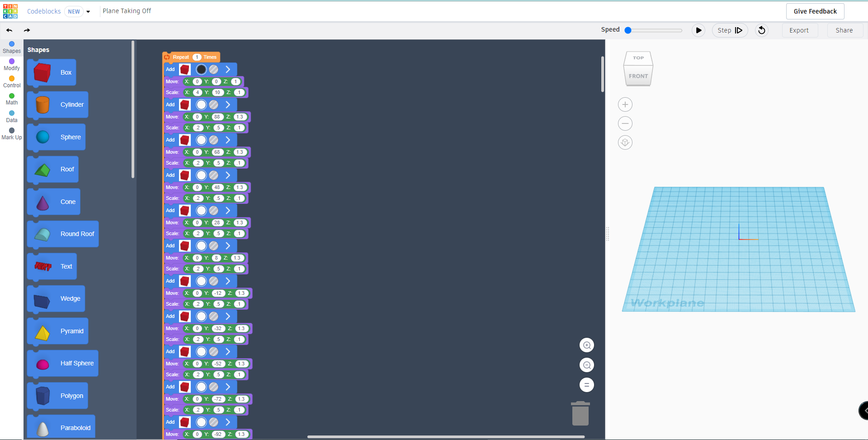Expand options on the first Add block
This screenshot has width=868, height=440.
pyautogui.click(x=228, y=69)
